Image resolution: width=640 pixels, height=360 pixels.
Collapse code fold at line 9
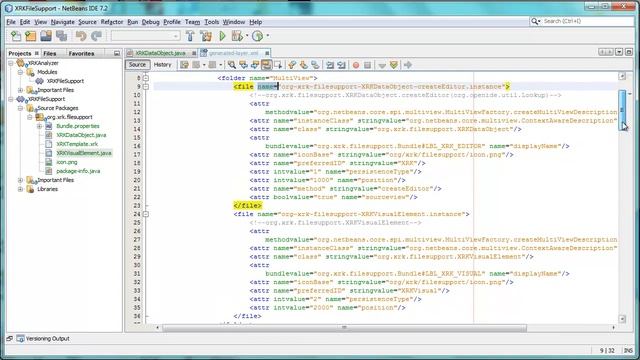(x=146, y=87)
